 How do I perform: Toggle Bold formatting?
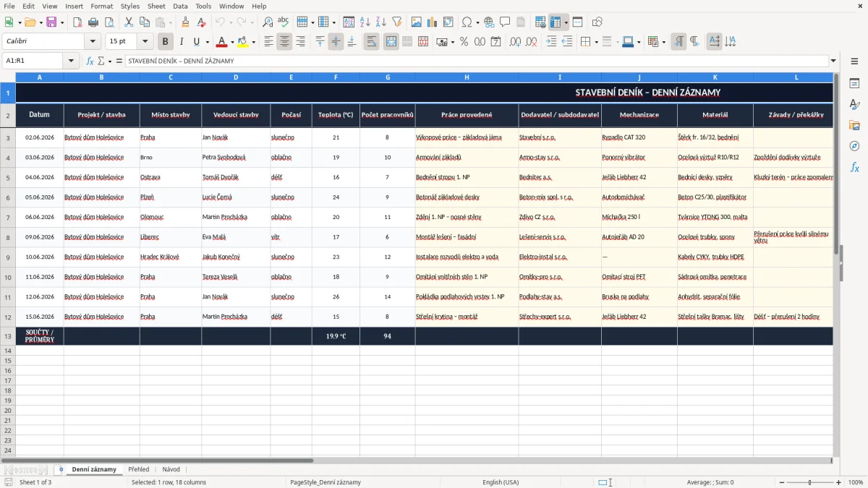[165, 42]
